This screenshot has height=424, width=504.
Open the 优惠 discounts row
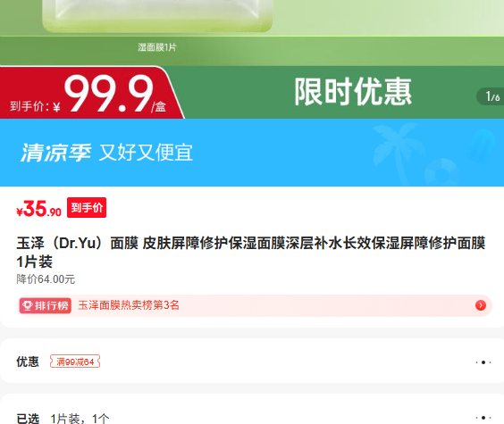252,361
